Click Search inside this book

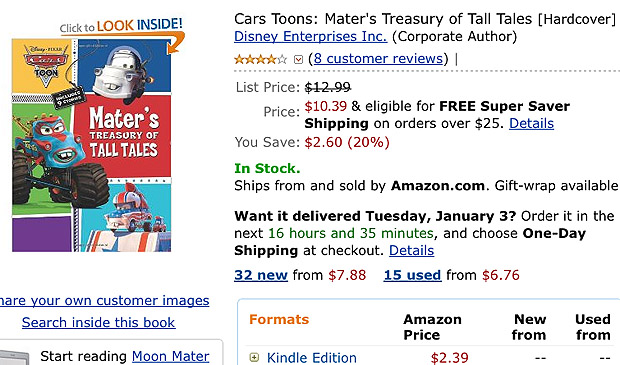[x=98, y=322]
